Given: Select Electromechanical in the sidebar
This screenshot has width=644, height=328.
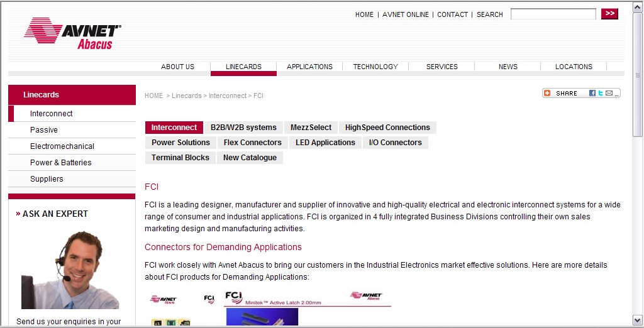Looking at the screenshot, I should (72, 146).
